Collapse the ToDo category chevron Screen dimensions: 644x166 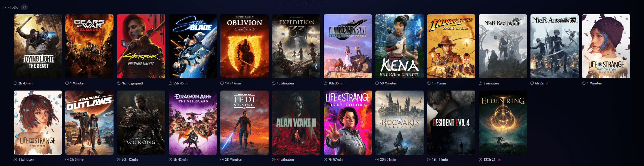tap(5, 8)
